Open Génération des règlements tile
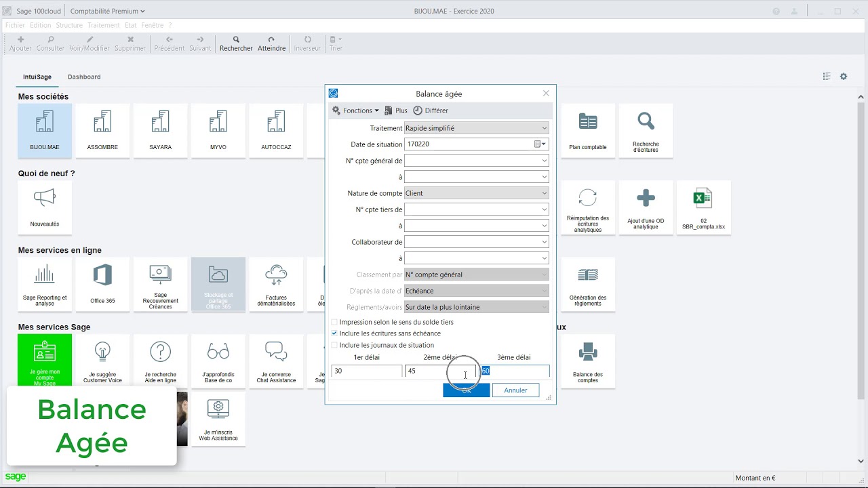 coord(588,284)
